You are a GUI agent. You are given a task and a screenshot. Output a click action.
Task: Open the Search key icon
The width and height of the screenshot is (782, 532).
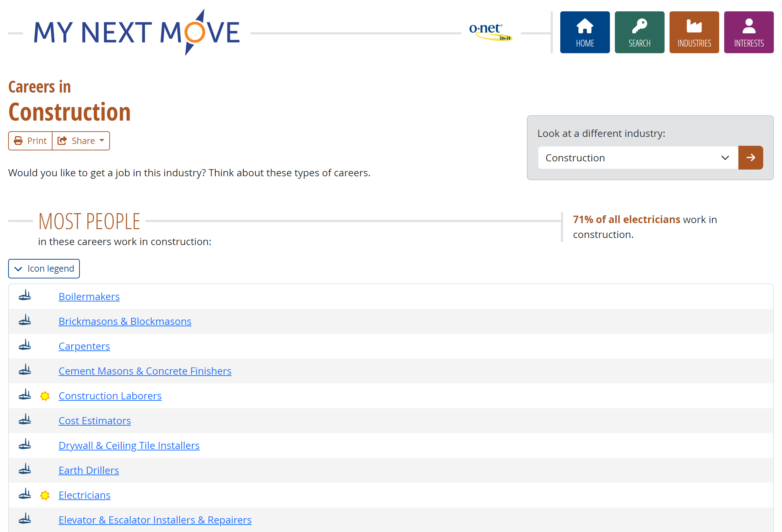click(x=639, y=27)
